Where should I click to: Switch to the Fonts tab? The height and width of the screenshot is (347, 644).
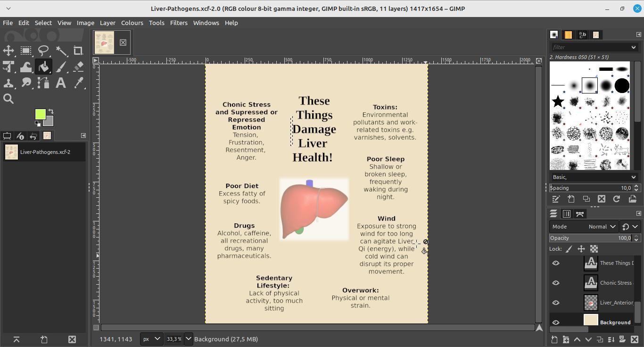[x=582, y=35]
